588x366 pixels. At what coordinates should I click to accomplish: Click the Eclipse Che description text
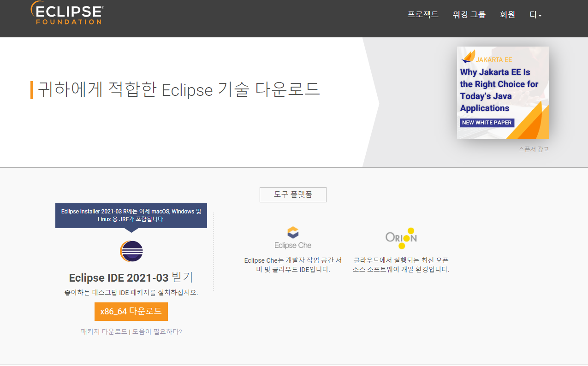tap(293, 265)
